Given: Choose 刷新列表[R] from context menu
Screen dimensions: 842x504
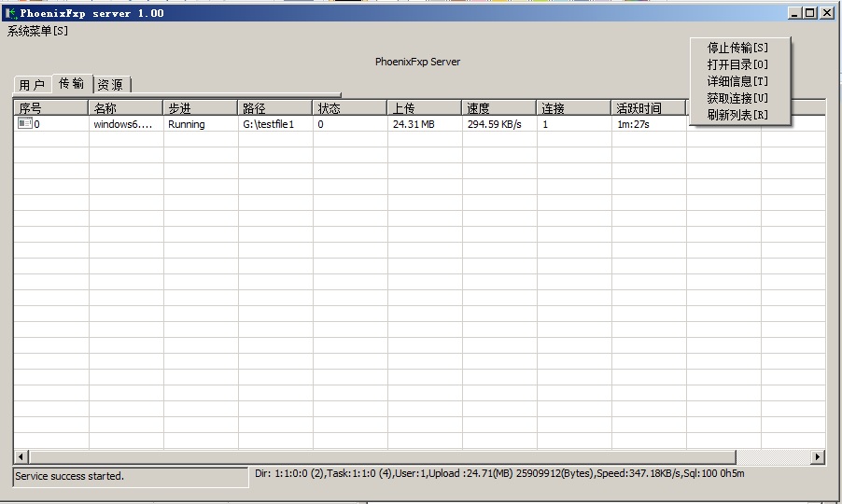Looking at the screenshot, I should pos(737,114).
